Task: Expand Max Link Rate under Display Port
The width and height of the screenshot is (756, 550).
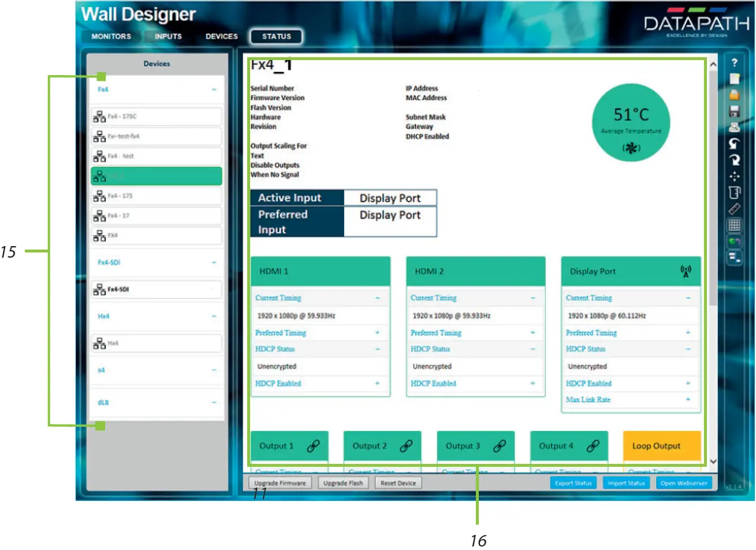Action: click(x=688, y=400)
